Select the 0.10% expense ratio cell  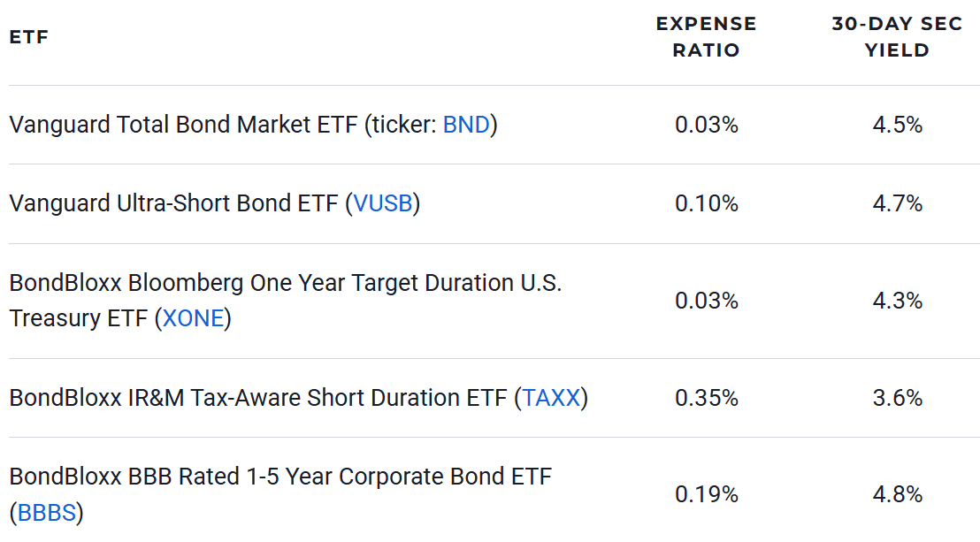point(706,203)
